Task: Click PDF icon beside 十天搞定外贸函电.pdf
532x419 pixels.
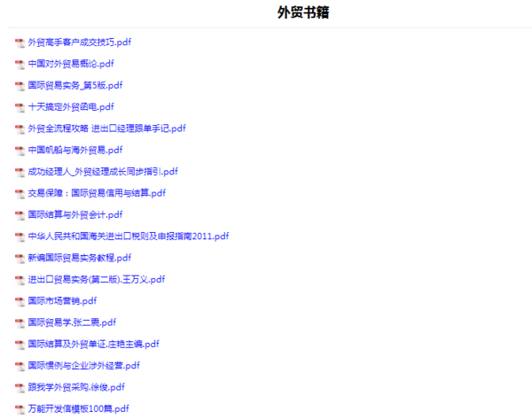Action: point(20,108)
